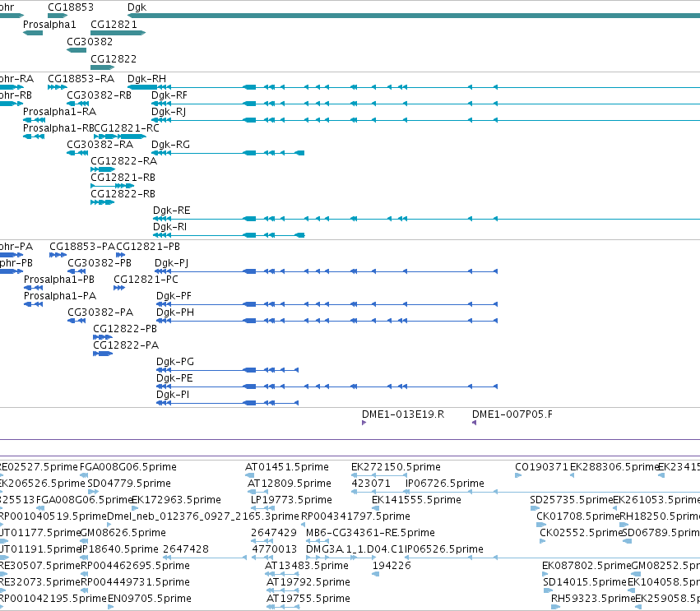Screen dimensions: 700x611
Task: Open transcript label Dgk-RF
Action: tap(169, 95)
